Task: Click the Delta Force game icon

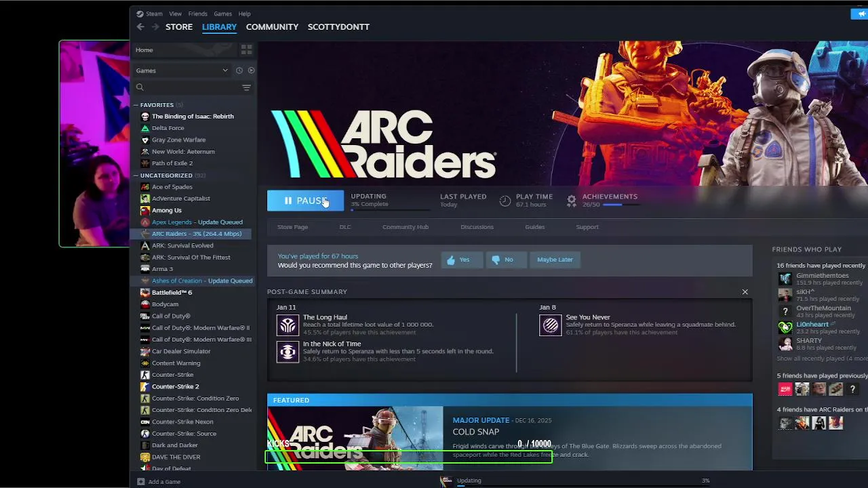Action: (x=144, y=128)
